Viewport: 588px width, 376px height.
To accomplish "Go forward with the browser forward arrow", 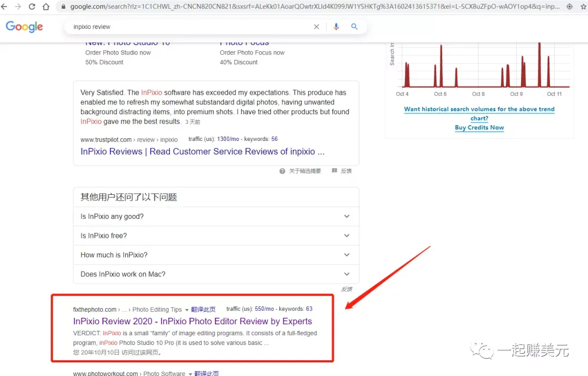I will pos(17,7).
